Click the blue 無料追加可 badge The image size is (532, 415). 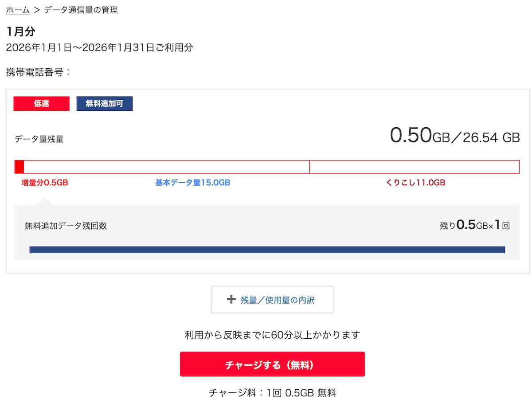(x=104, y=104)
